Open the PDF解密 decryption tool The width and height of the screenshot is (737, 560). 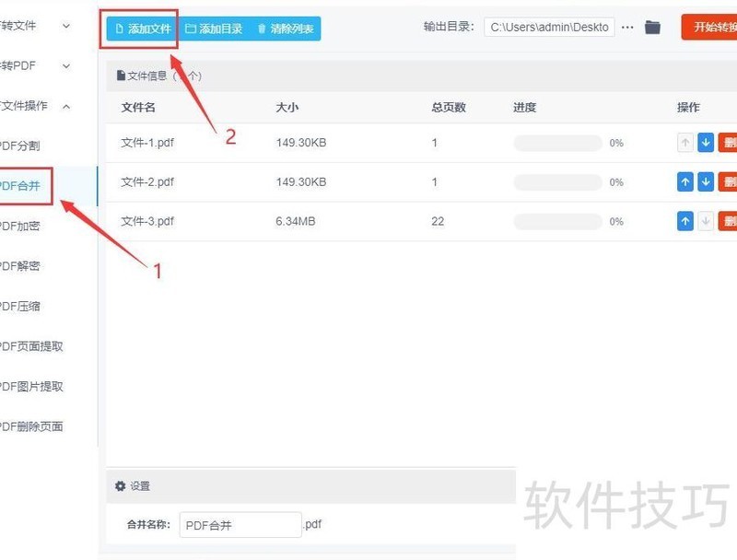pos(18,266)
